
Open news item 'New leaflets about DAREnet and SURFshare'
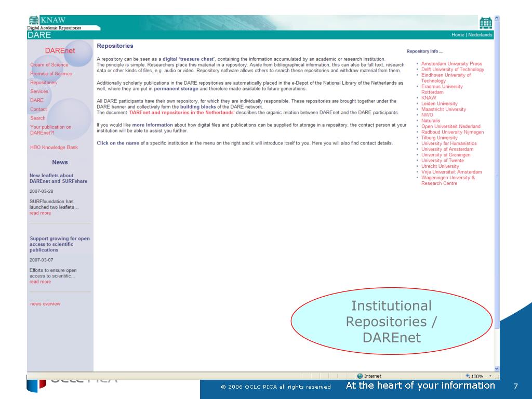(x=58, y=178)
